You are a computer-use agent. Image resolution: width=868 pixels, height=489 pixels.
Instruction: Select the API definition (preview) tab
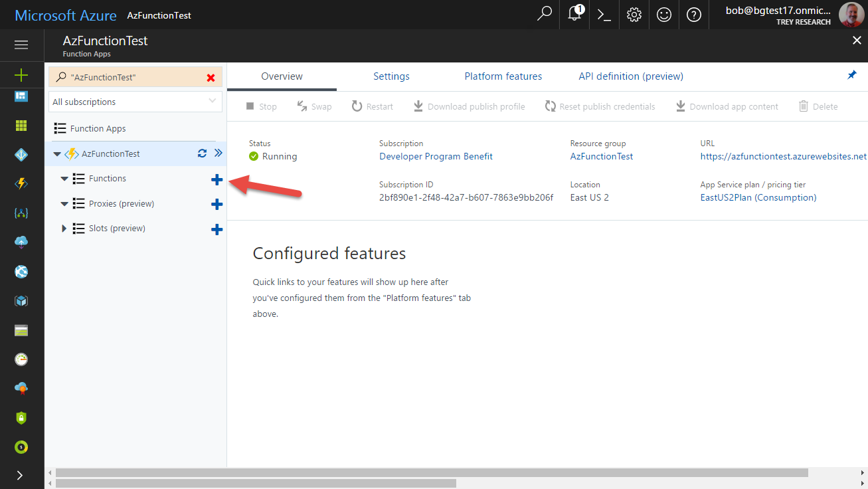point(631,76)
